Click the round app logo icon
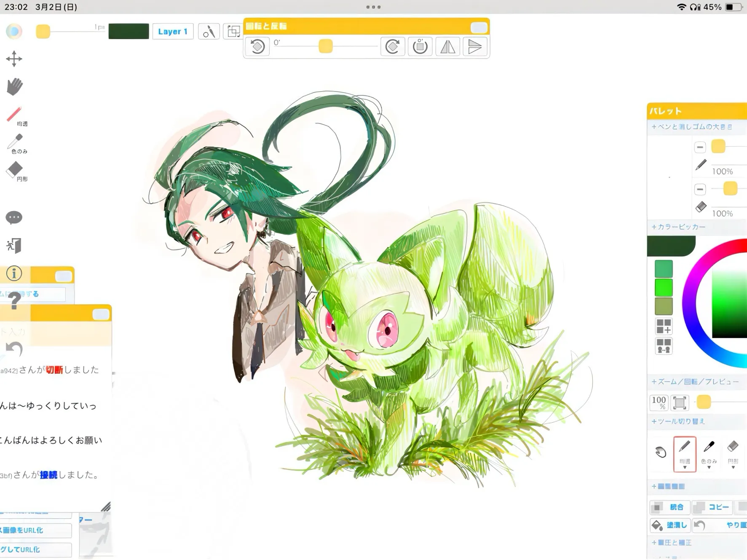 (14, 31)
